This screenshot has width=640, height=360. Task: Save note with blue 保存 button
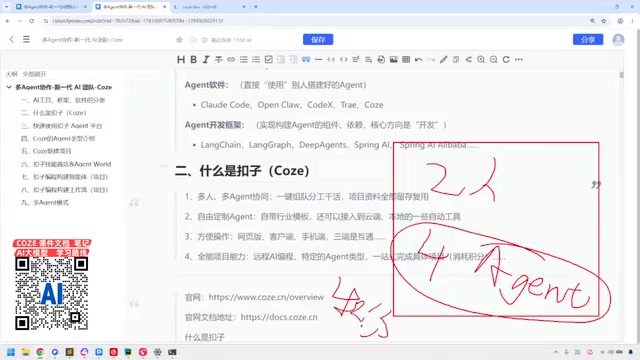(x=318, y=40)
